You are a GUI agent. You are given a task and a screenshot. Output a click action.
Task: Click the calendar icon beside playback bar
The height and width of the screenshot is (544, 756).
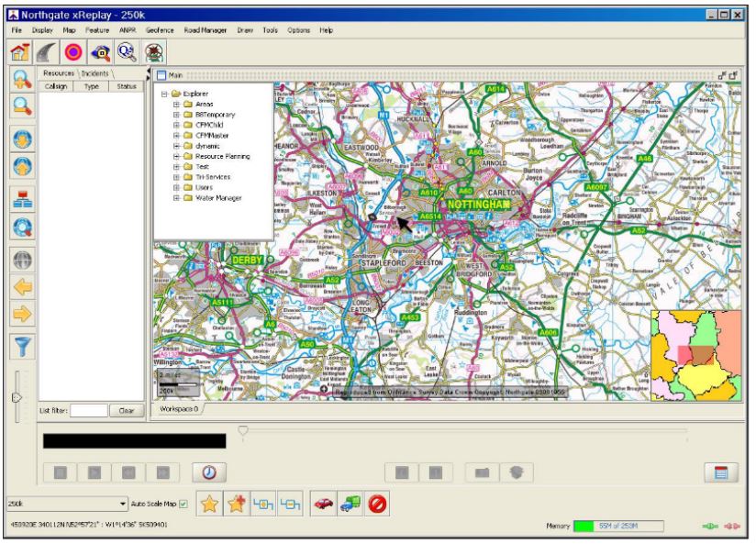click(x=721, y=472)
